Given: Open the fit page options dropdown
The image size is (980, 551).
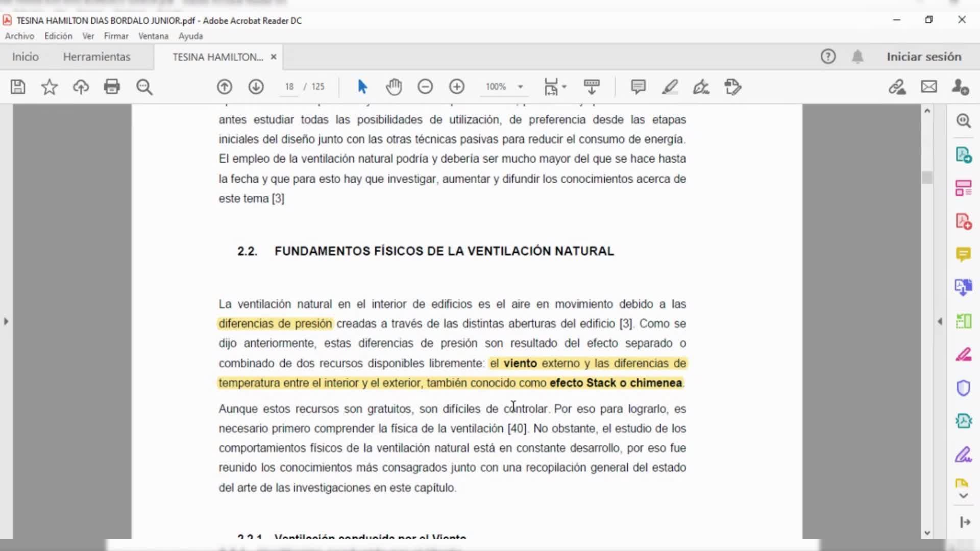Looking at the screenshot, I should tap(564, 87).
